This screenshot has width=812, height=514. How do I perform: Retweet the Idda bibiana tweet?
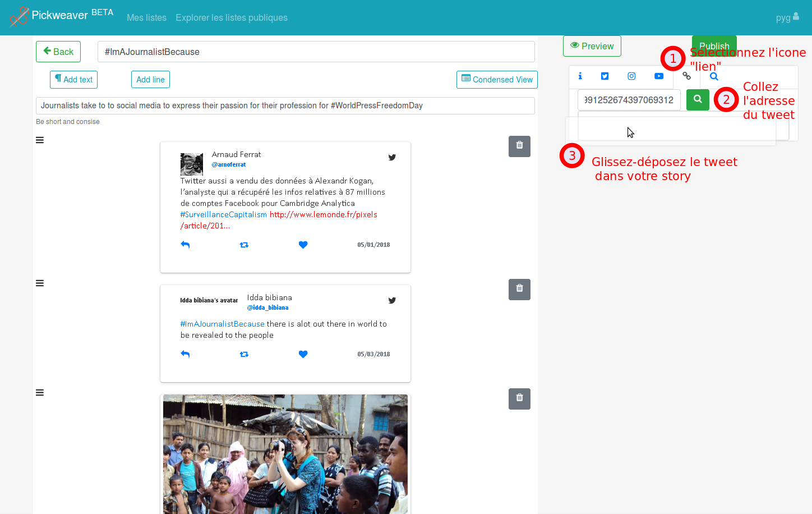tap(244, 354)
